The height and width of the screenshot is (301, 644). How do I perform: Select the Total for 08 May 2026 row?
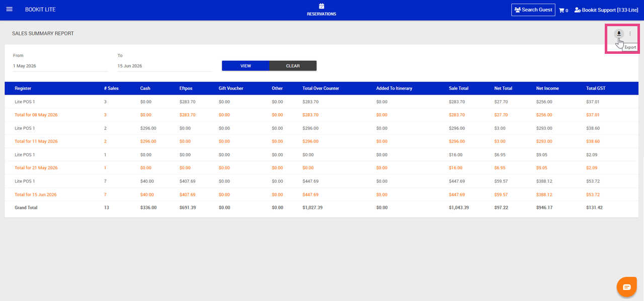pos(321,115)
